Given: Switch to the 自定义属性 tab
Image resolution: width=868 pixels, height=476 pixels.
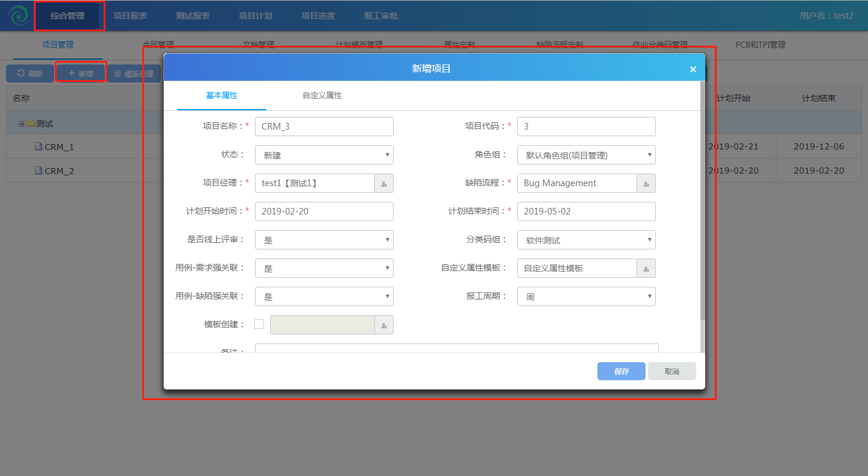Looking at the screenshot, I should 322,95.
